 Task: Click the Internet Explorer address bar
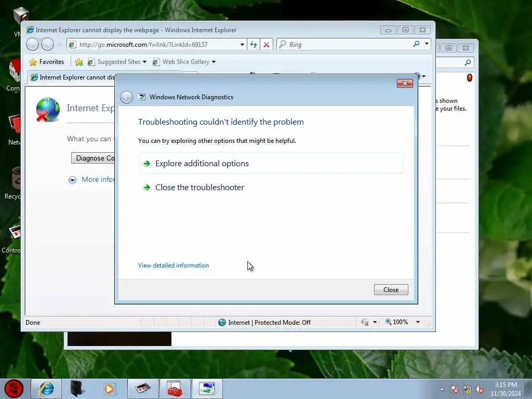[x=153, y=45]
